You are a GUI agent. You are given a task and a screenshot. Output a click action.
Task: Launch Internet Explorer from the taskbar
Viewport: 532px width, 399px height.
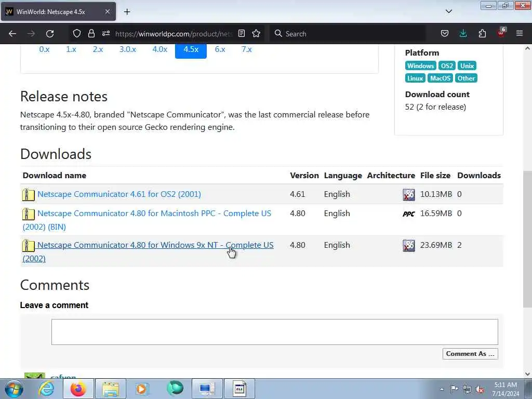click(x=46, y=389)
